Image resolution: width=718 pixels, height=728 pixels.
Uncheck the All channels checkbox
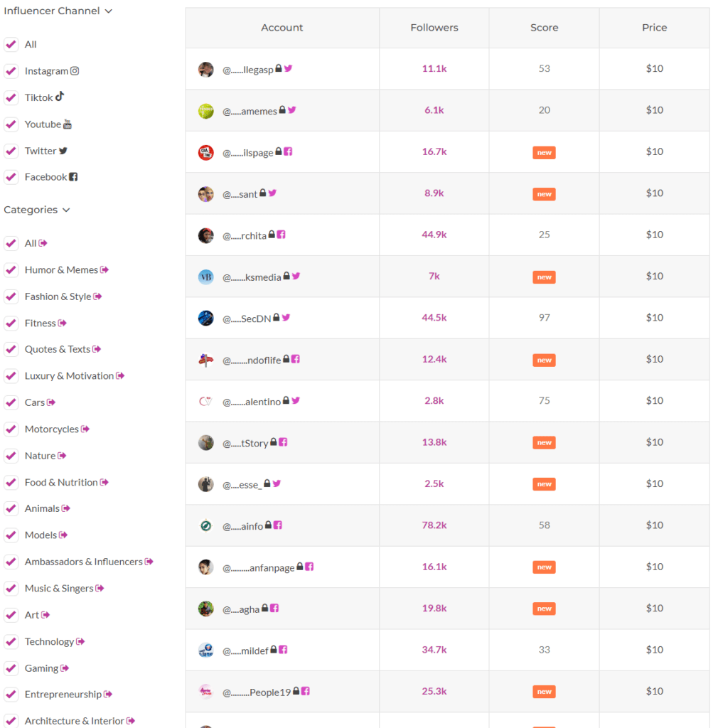tap(11, 44)
